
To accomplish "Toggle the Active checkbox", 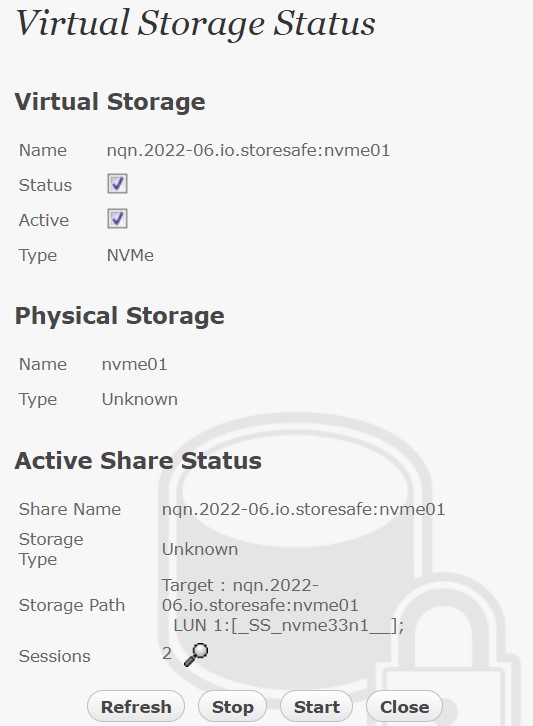I will (117, 219).
